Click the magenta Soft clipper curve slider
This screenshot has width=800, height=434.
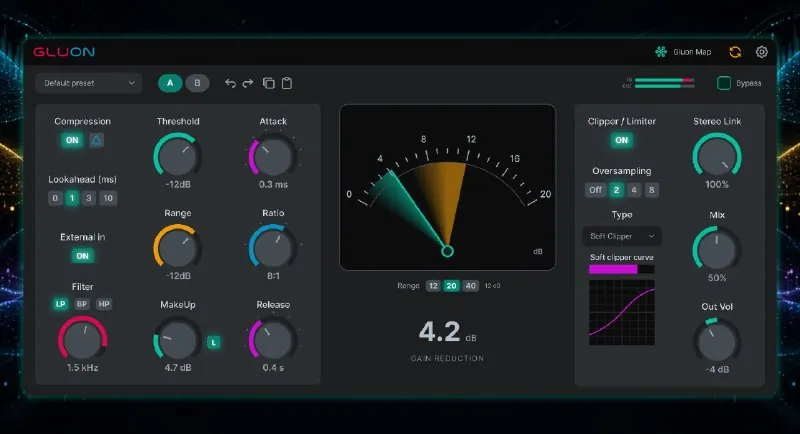click(x=621, y=269)
